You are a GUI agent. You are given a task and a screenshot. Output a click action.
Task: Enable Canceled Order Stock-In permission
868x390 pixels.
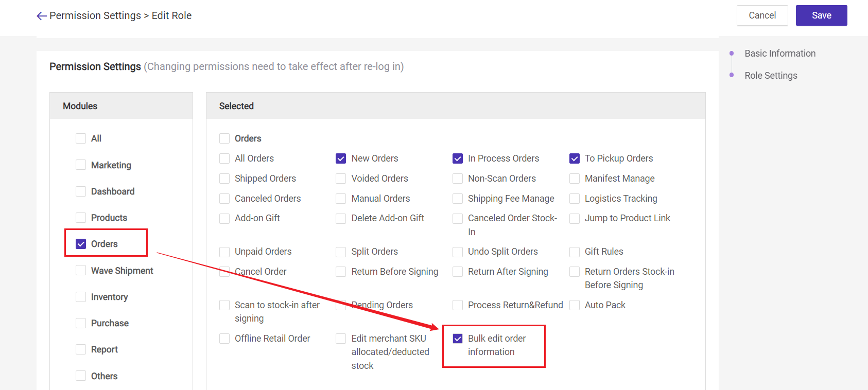458,219
